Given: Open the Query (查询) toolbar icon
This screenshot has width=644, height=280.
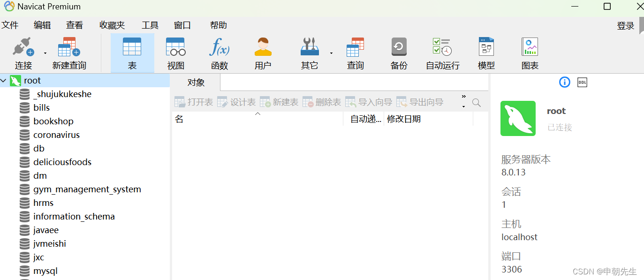Looking at the screenshot, I should tap(355, 47).
